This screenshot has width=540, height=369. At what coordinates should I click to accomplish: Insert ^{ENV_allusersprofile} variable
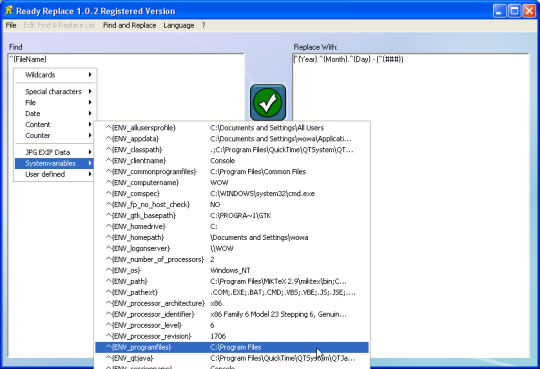click(232, 128)
